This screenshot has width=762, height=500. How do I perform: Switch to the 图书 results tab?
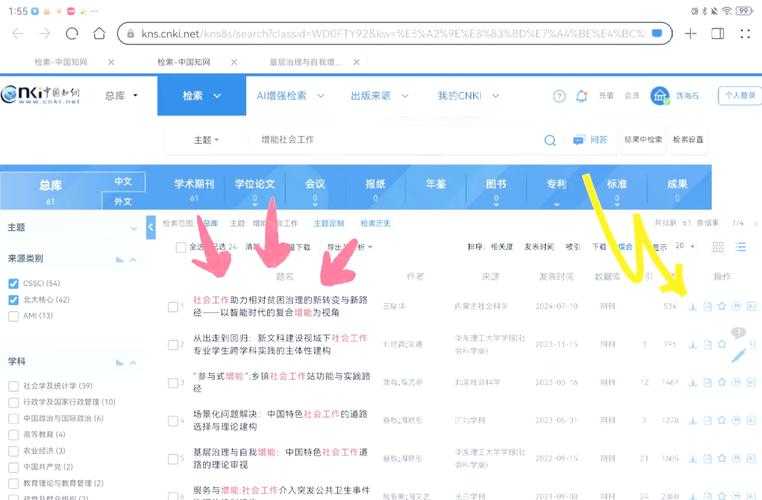click(496, 190)
